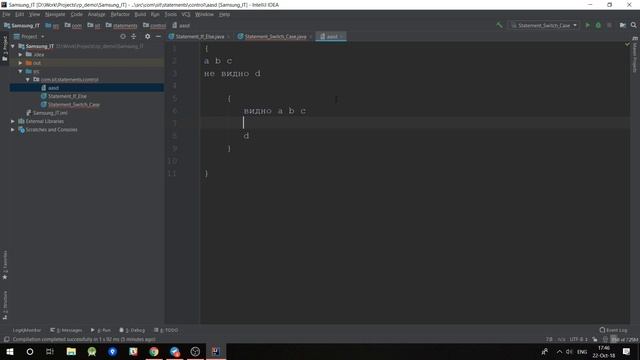
Task: Toggle the read-only lock icon in the status bar
Action: point(595,340)
